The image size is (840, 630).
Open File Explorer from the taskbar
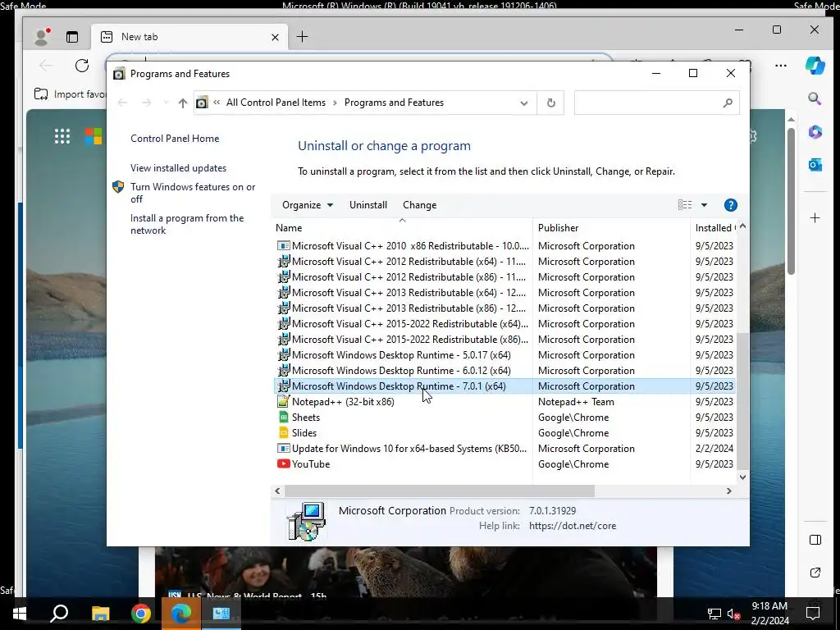pos(100,614)
